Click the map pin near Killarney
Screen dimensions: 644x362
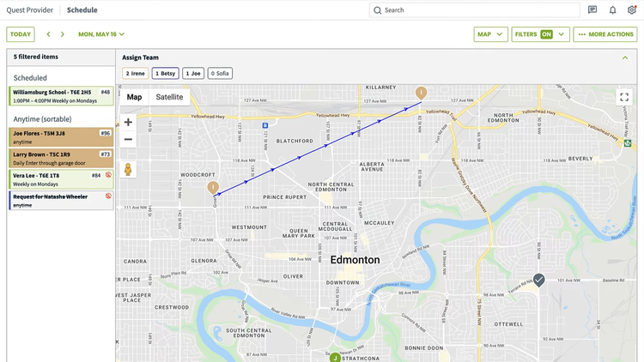tap(421, 93)
